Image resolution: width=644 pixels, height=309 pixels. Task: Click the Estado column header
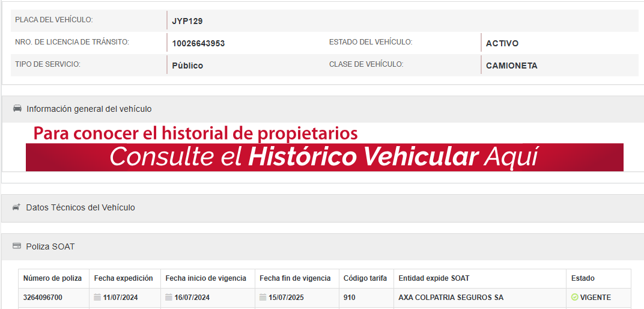(583, 278)
